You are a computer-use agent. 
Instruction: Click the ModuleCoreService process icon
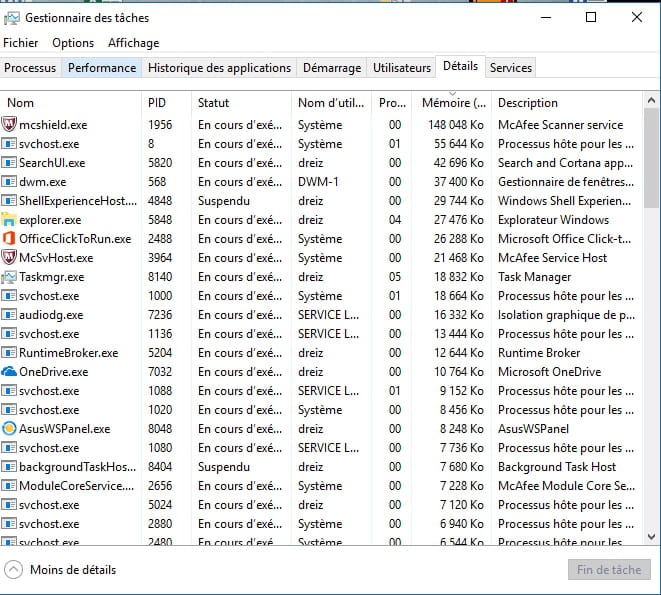[x=9, y=486]
